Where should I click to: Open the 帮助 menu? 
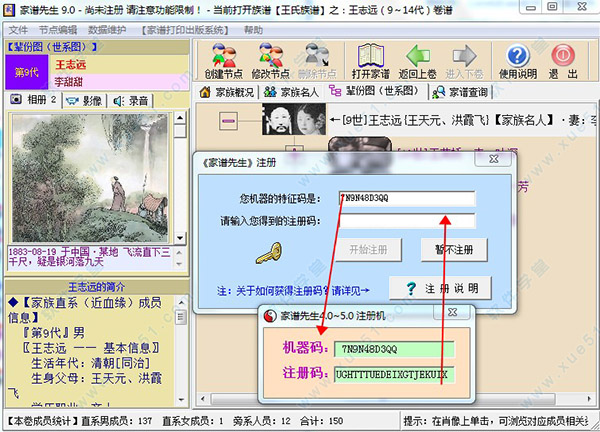254,30
